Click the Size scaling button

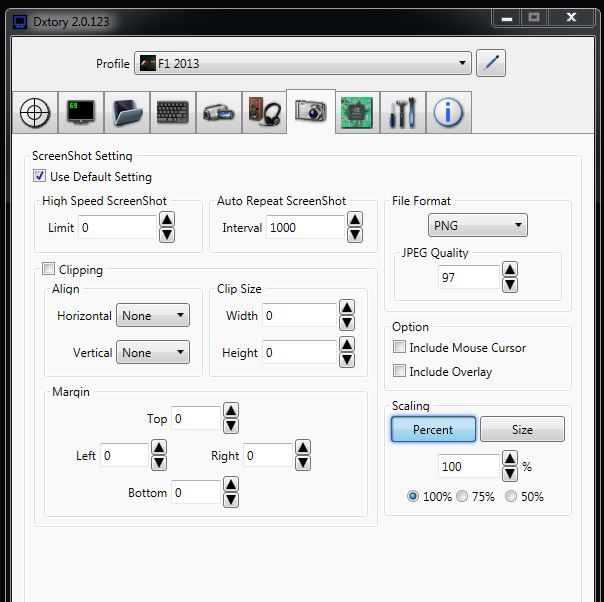coord(522,429)
